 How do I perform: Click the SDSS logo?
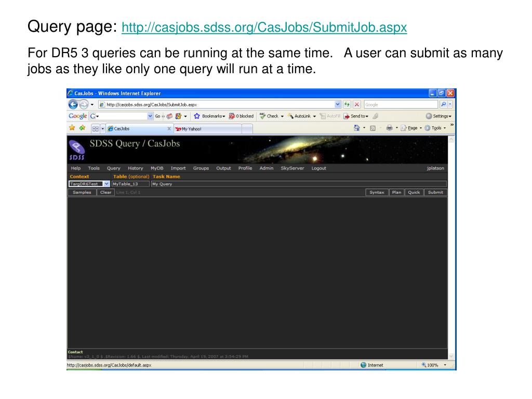point(77,150)
